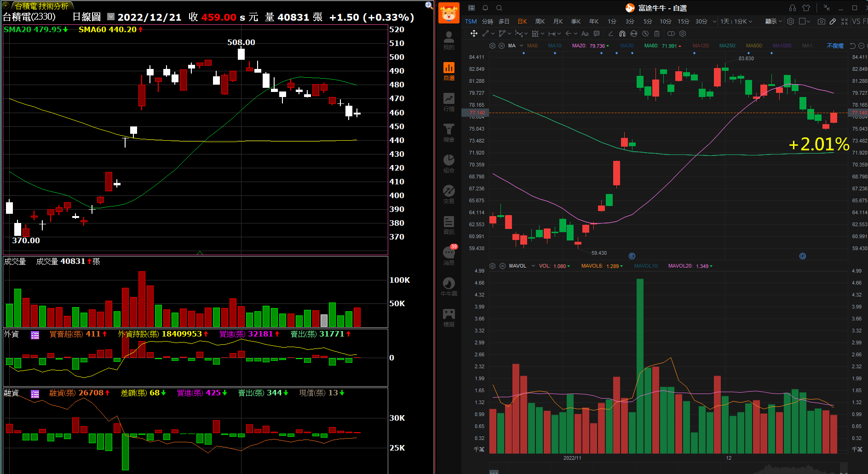Click the layout list icon in Futu title bar
Viewport: 868px width, 474px height.
point(471,8)
